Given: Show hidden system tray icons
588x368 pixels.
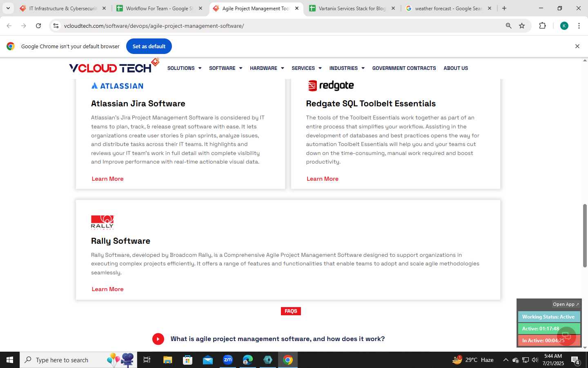Looking at the screenshot, I should 506,360.
